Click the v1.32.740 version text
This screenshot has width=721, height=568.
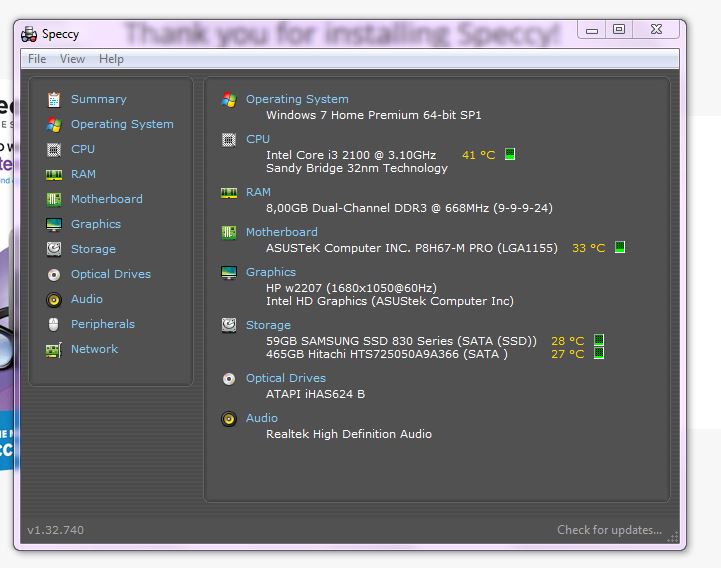click(56, 530)
